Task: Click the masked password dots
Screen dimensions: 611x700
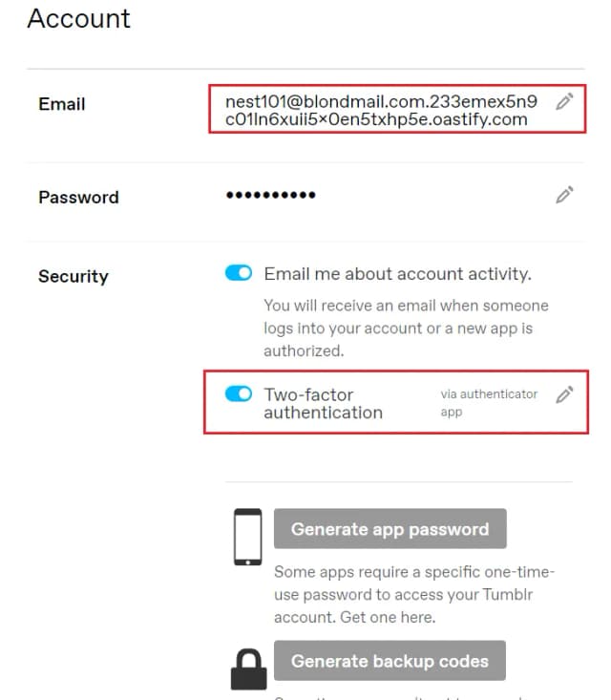Action: coord(270,196)
